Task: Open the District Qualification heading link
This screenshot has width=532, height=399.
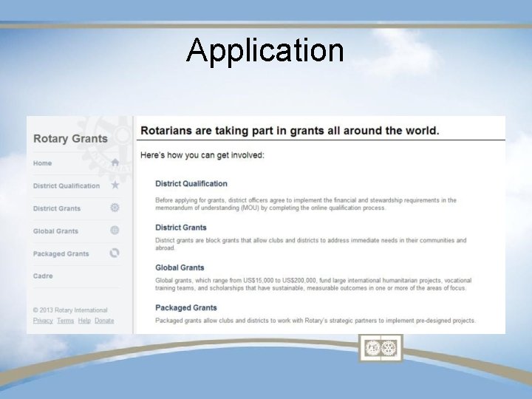Action: click(191, 184)
